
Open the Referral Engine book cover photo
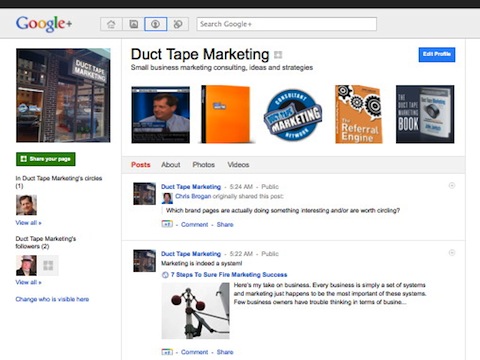(359, 114)
